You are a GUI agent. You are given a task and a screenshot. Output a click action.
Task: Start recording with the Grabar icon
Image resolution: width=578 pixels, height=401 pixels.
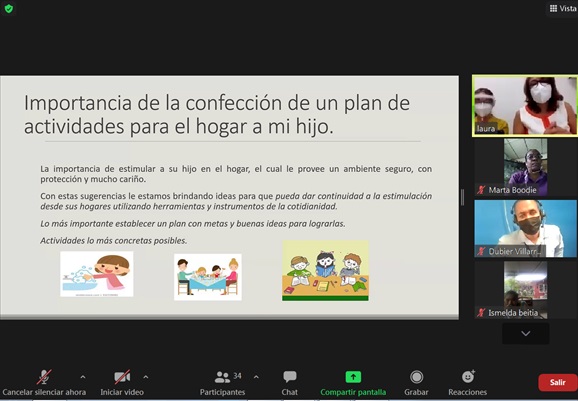[x=417, y=377]
